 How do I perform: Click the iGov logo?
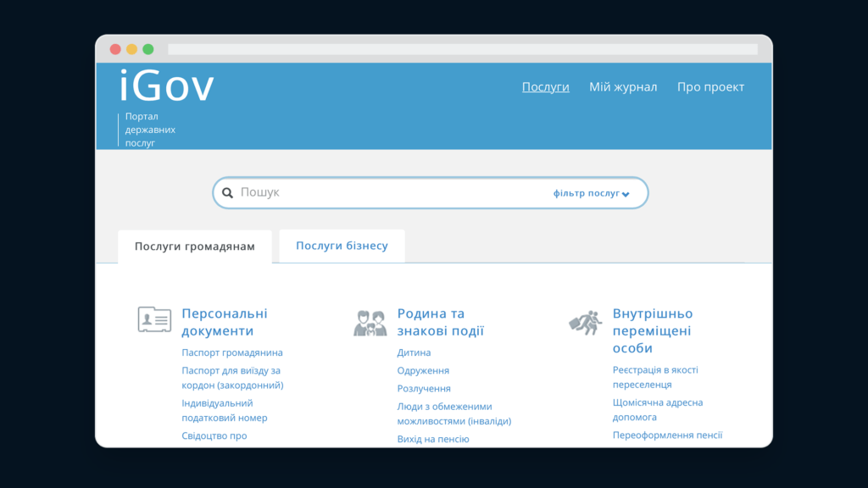coord(167,86)
